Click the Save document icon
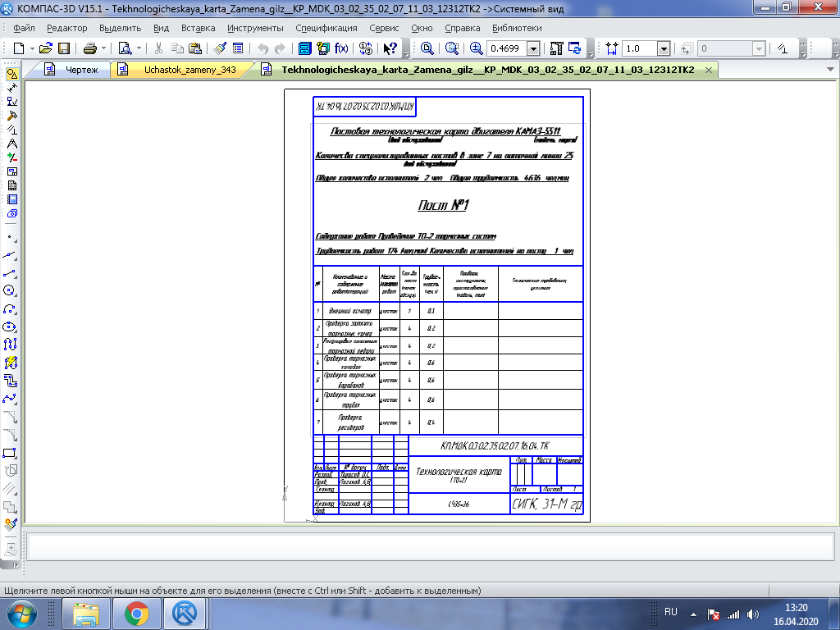The width and height of the screenshot is (840, 630). [63, 48]
